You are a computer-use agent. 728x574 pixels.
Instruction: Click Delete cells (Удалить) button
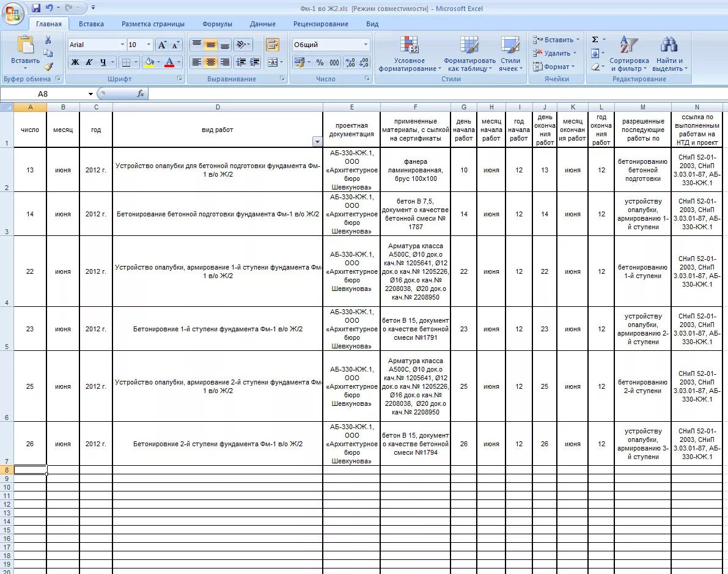pos(555,53)
